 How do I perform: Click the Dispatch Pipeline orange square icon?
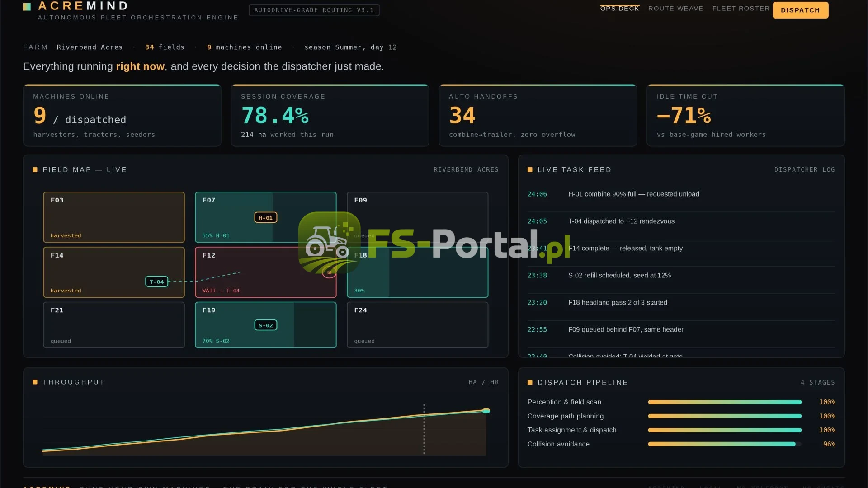pos(530,383)
